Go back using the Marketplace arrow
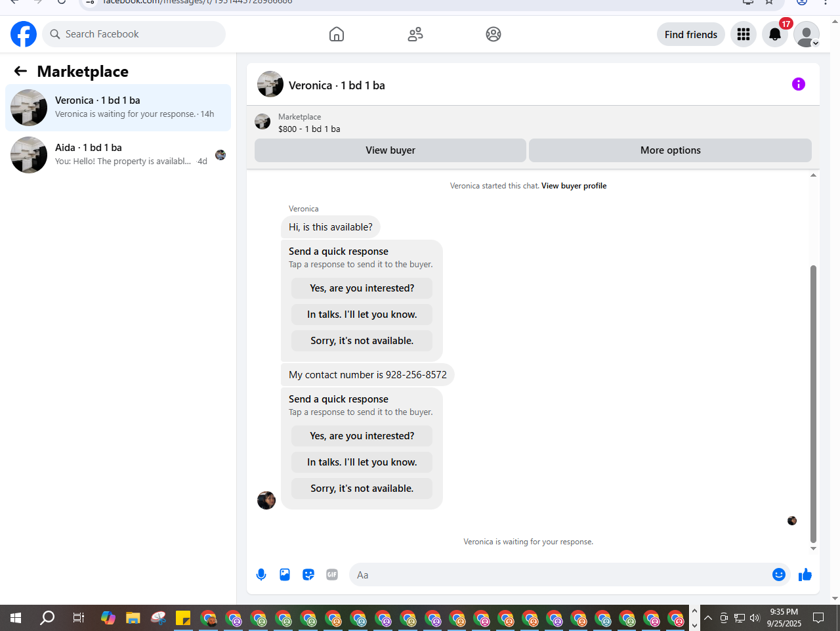This screenshot has height=631, width=840. [20, 71]
